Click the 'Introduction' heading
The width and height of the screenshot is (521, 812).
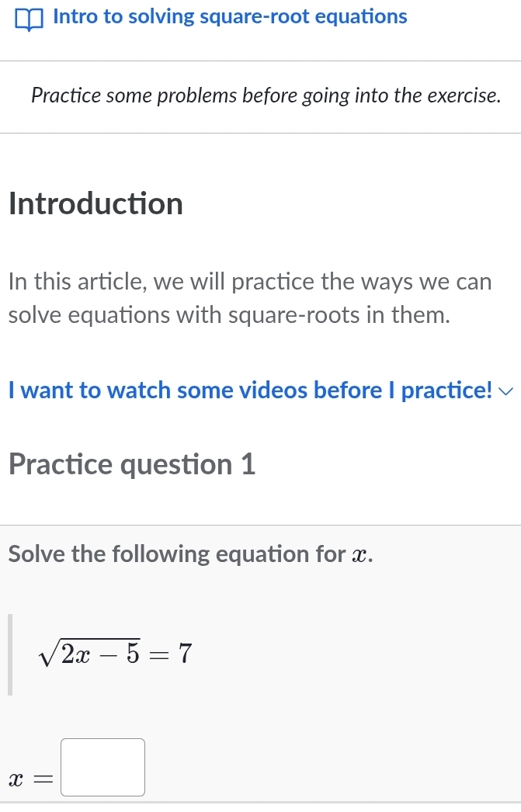point(96,204)
